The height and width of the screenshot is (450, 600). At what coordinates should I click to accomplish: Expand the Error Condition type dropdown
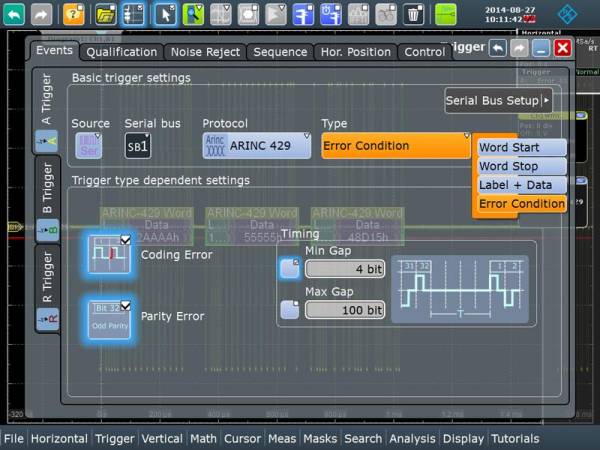click(396, 145)
